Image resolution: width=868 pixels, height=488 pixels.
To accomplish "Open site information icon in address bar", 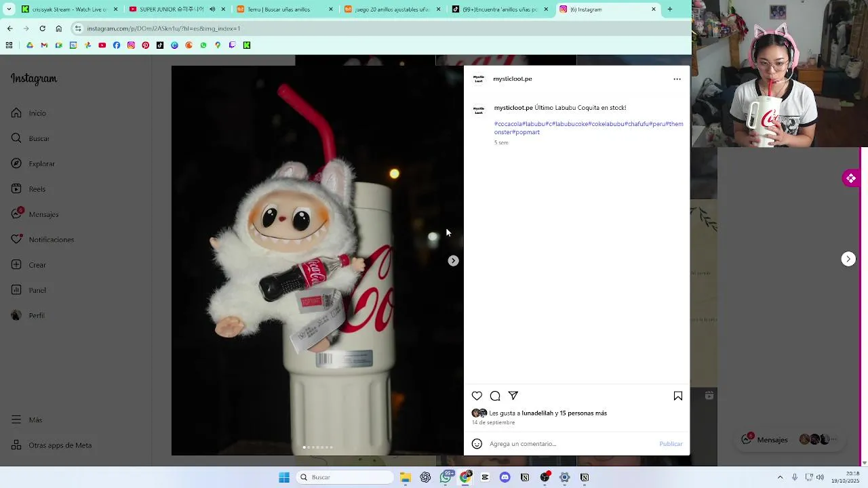I will (x=78, y=28).
